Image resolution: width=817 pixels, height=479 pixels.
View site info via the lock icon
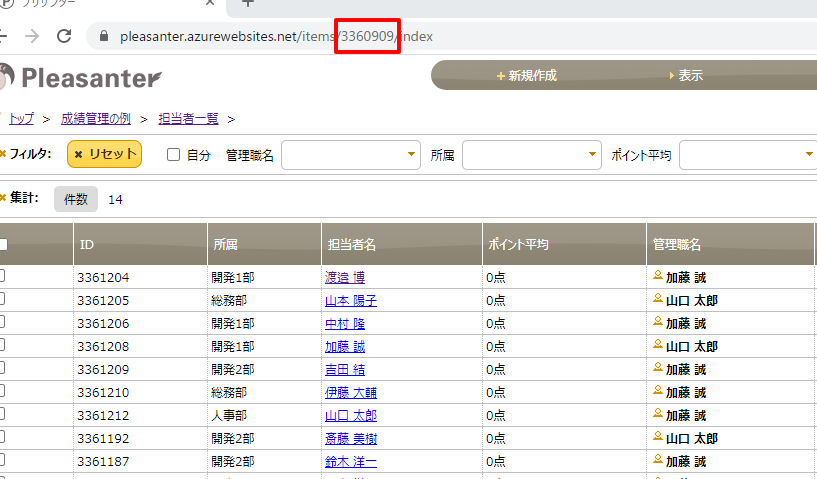coord(104,36)
